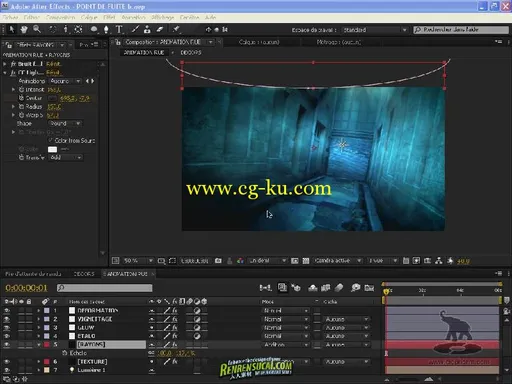The image size is (512, 384).
Task: Open the RAYONS layer mode dropdown
Action: tap(286, 344)
